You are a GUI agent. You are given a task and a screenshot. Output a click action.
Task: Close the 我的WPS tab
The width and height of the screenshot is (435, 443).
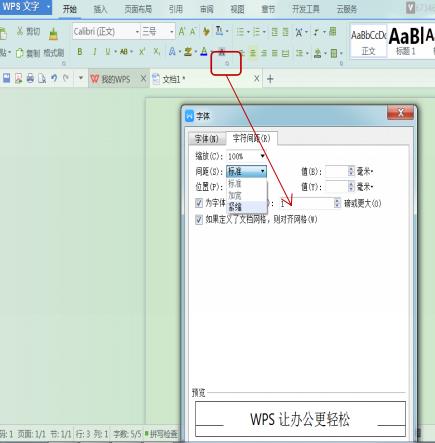(x=143, y=79)
